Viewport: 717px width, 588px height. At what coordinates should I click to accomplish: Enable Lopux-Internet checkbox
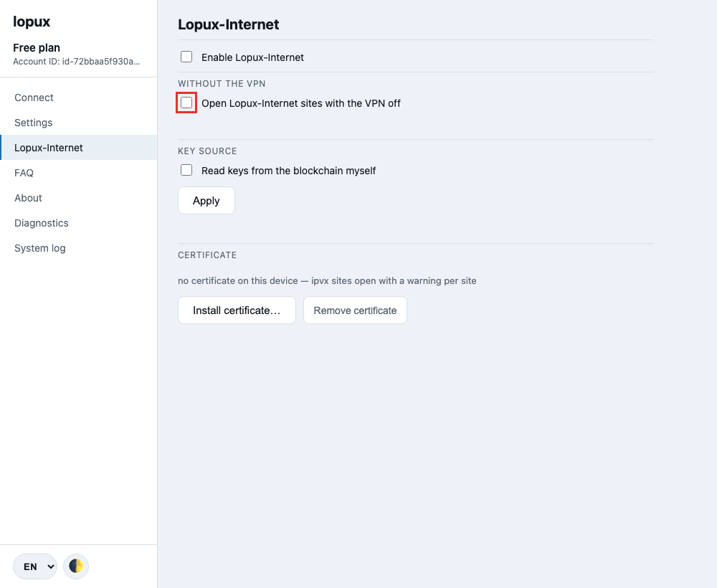pyautogui.click(x=186, y=57)
